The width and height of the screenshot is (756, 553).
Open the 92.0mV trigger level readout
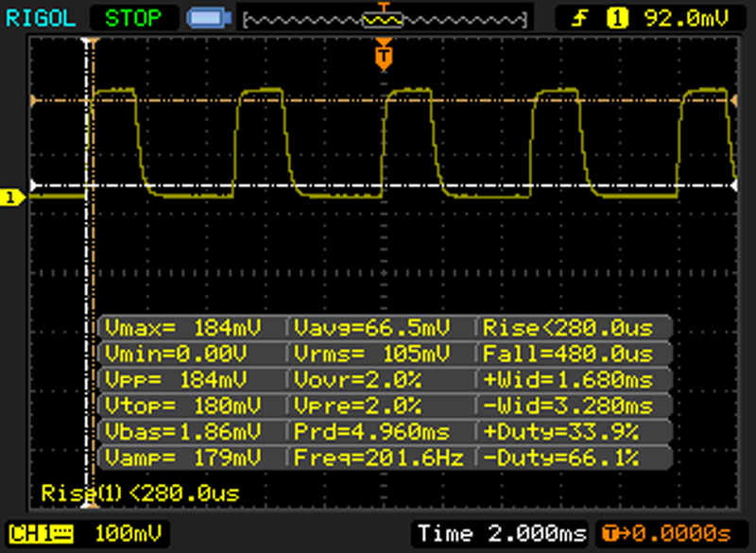[681, 17]
